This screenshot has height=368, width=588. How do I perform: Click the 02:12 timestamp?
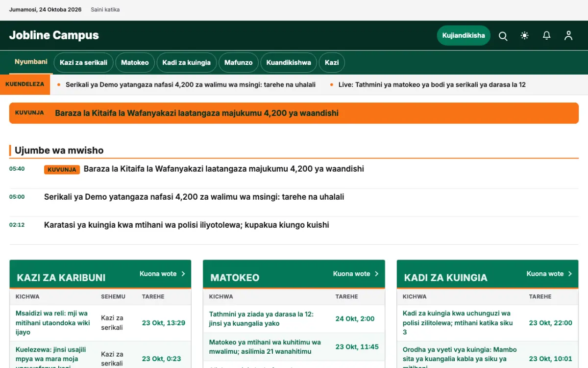point(17,225)
